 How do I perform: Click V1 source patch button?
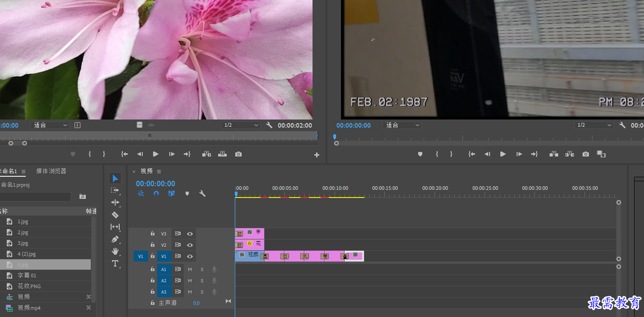(140, 256)
